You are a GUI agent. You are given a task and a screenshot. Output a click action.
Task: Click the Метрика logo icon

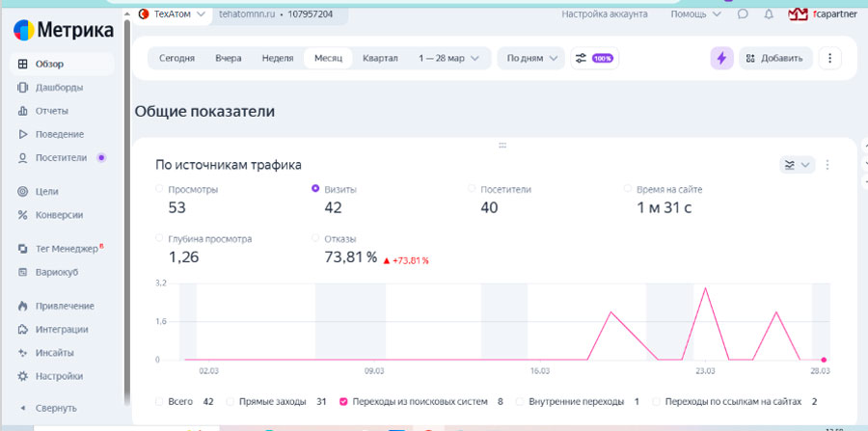point(24,30)
